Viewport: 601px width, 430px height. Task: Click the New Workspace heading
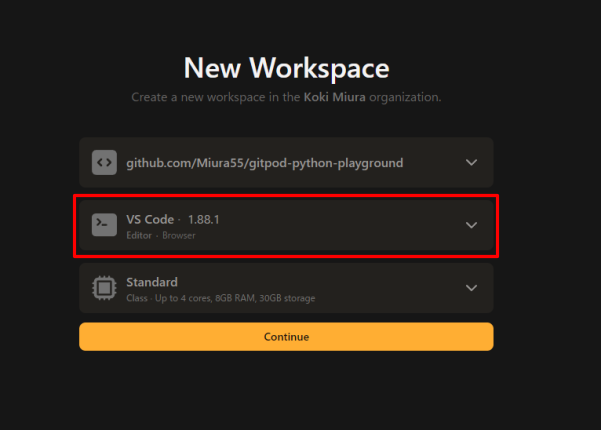[x=286, y=68]
